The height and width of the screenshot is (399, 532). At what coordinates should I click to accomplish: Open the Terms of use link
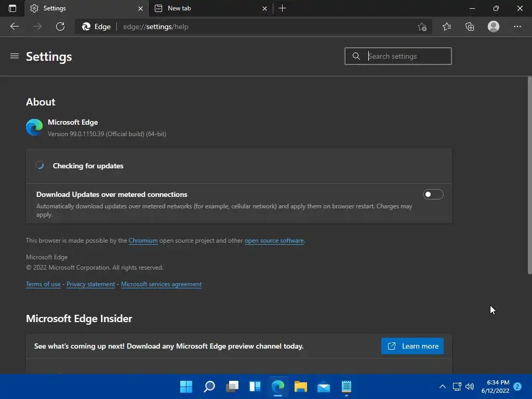[x=43, y=284]
